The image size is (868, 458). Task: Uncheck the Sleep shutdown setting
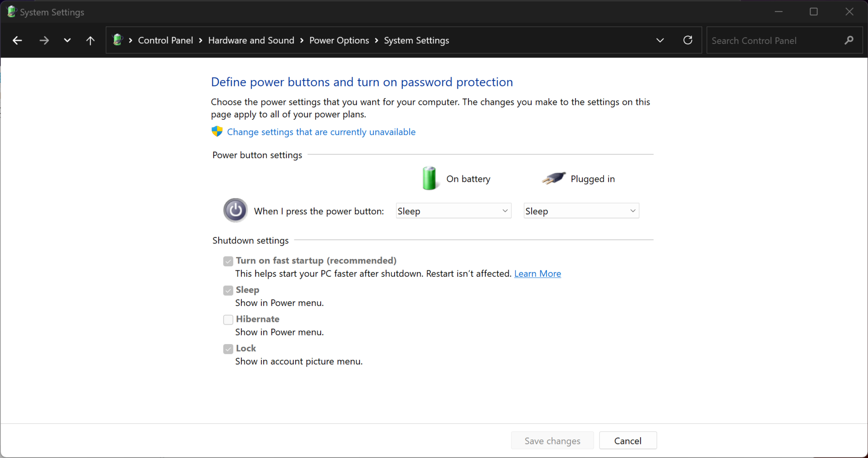[228, 291]
